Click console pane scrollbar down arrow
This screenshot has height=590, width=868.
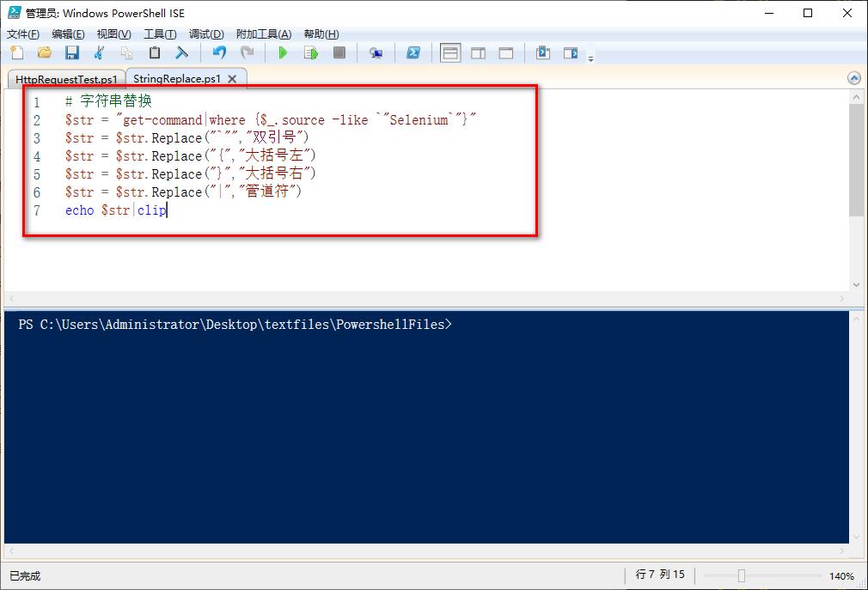point(856,537)
